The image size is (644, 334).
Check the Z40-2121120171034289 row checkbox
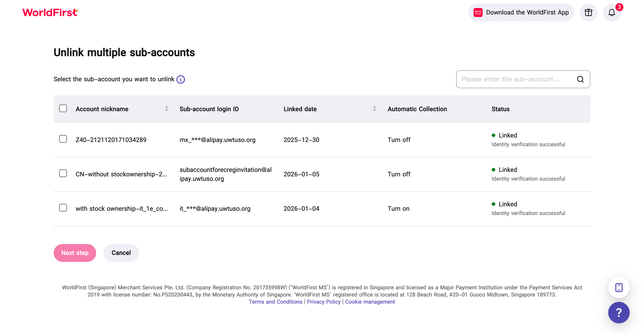(x=63, y=139)
